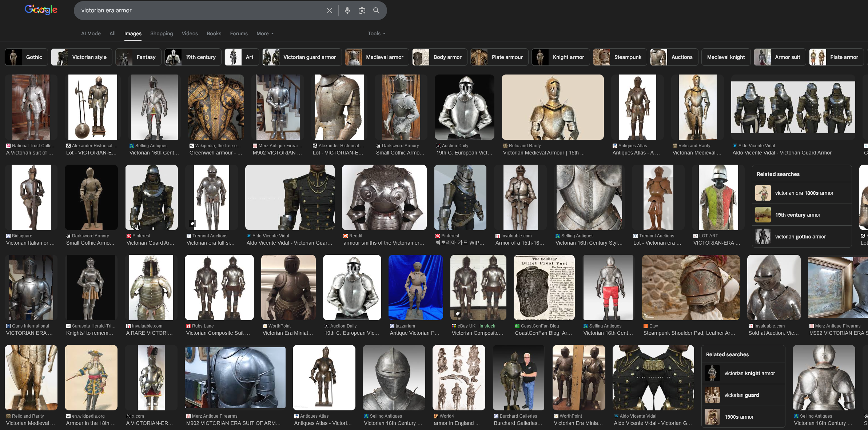Image resolution: width=868 pixels, height=430 pixels.
Task: Click in the search input field
Action: (200, 11)
